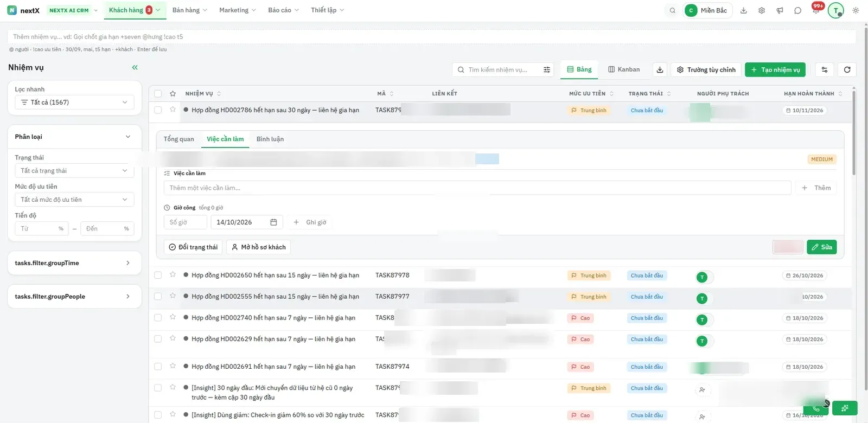
Task: Switch to Kanban view tab
Action: 624,69
